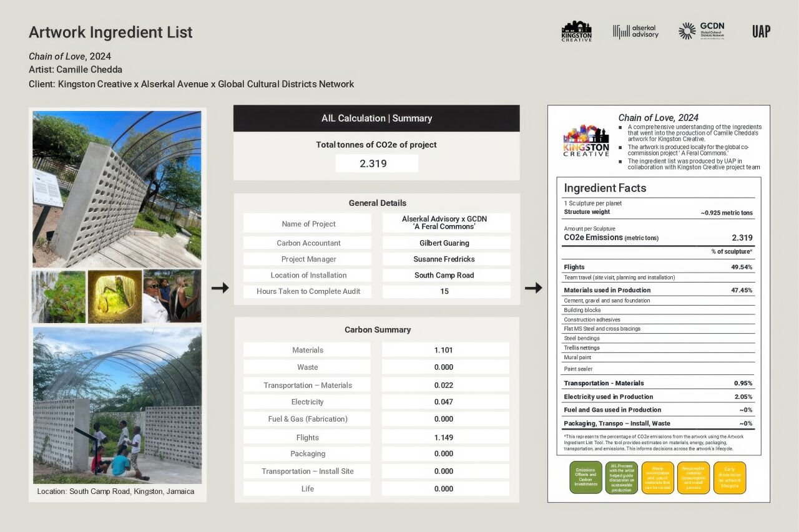Click the Trellis nettings ingredient line
The image size is (799, 532).
click(582, 348)
